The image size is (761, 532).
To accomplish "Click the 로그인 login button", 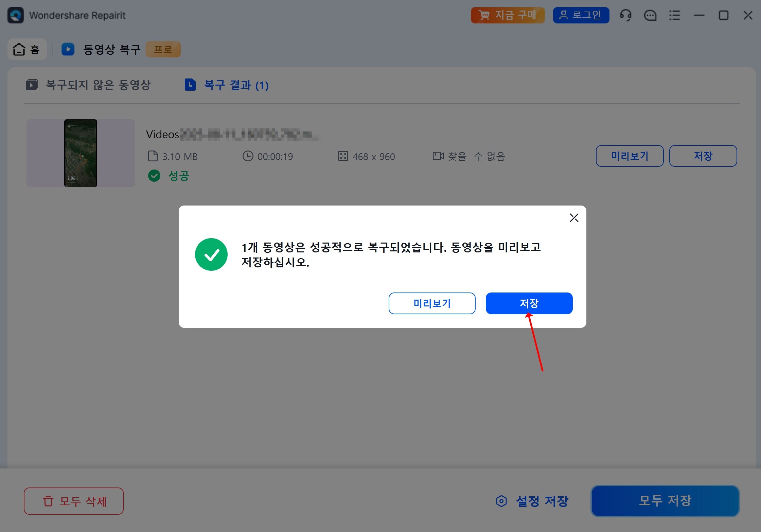I will pyautogui.click(x=581, y=15).
